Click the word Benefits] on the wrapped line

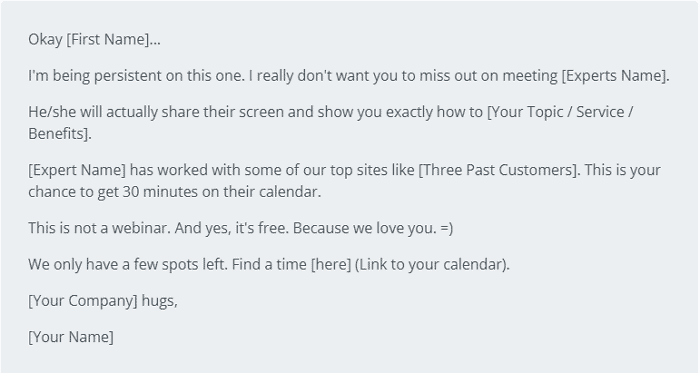58,133
